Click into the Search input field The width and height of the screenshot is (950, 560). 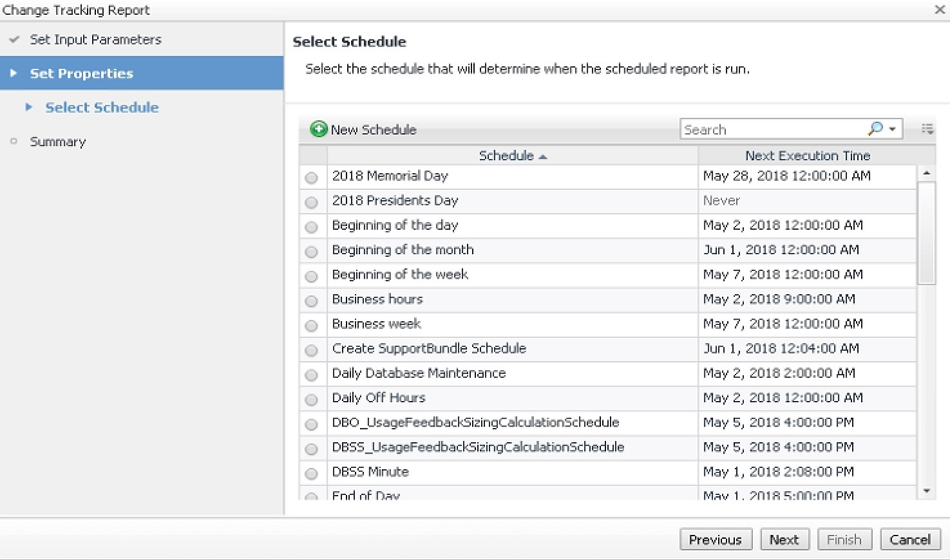pyautogui.click(x=773, y=129)
